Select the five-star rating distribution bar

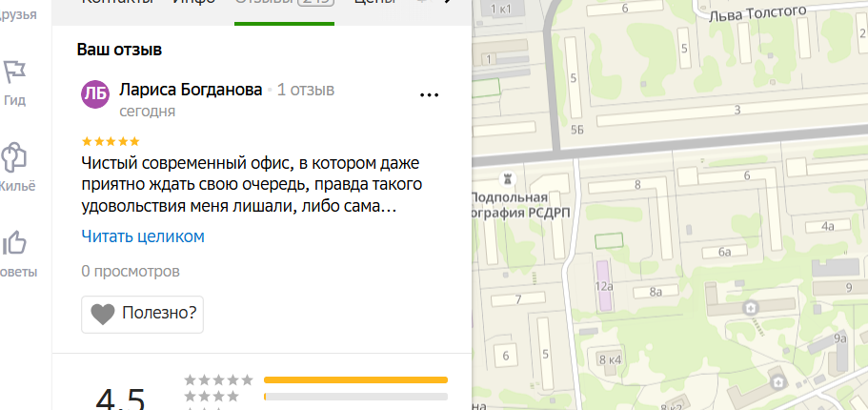(355, 380)
